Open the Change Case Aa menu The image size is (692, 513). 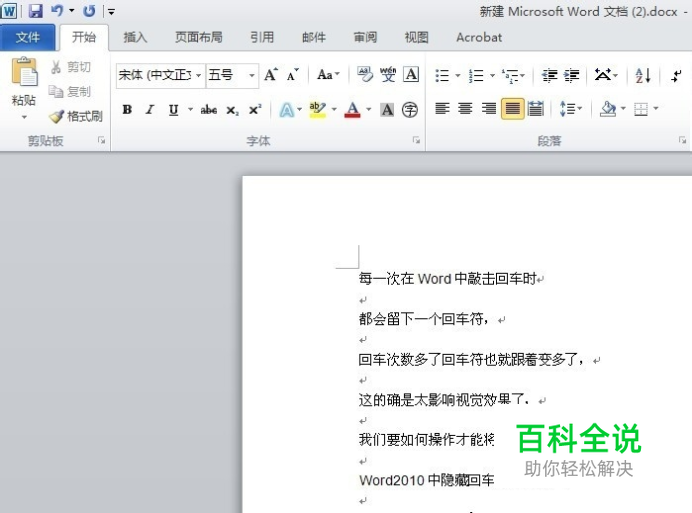point(329,75)
